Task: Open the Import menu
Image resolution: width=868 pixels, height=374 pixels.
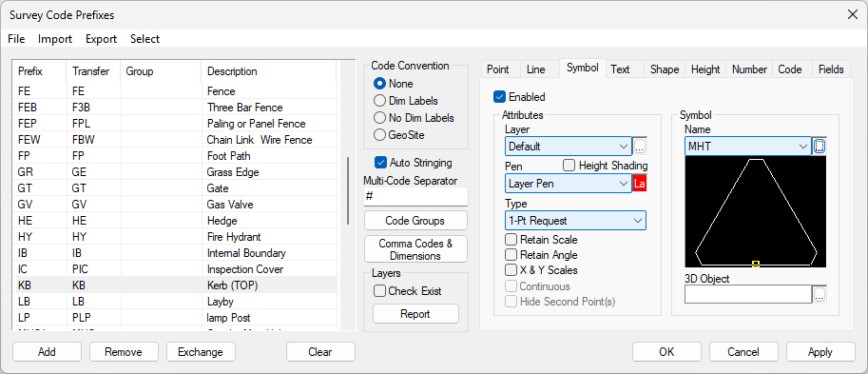Action: coord(55,39)
